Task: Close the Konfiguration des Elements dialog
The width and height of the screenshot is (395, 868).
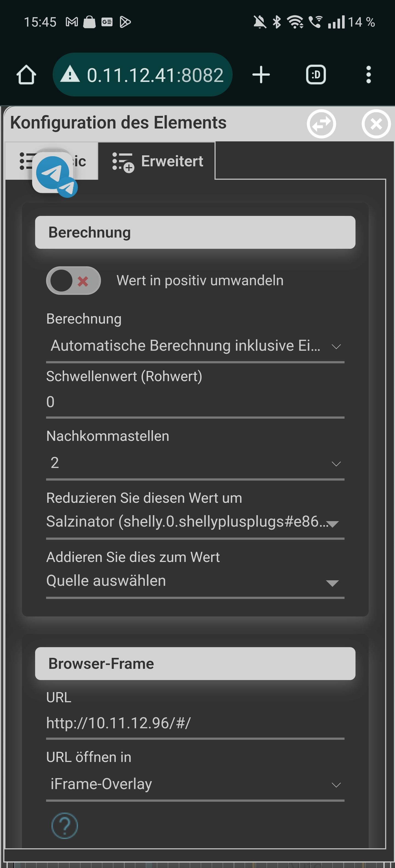Action: (376, 124)
